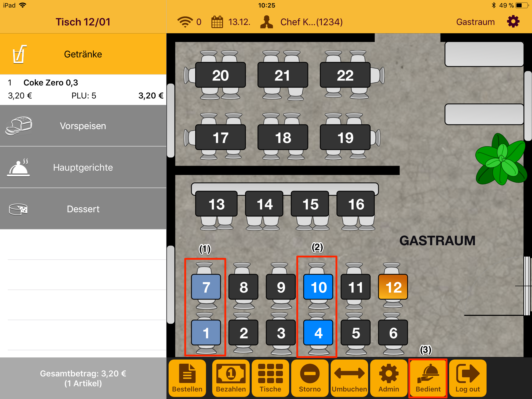Open the Tische table grid view

(x=270, y=378)
